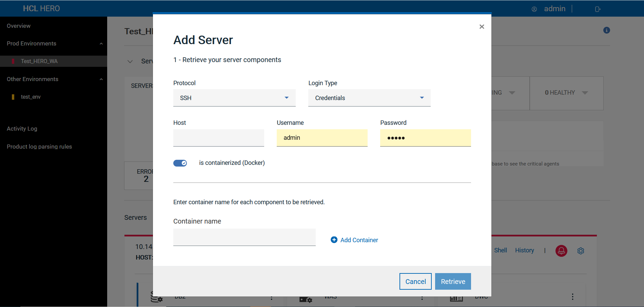The width and height of the screenshot is (644, 307).
Task: Click the Cancel button
Action: 415,282
